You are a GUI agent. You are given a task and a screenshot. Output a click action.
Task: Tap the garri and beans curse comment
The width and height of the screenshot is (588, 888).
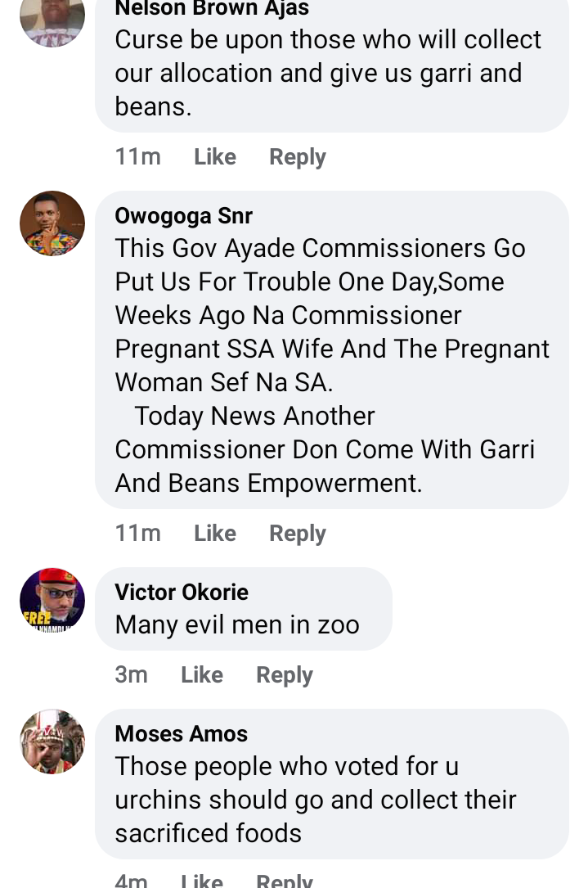click(327, 74)
